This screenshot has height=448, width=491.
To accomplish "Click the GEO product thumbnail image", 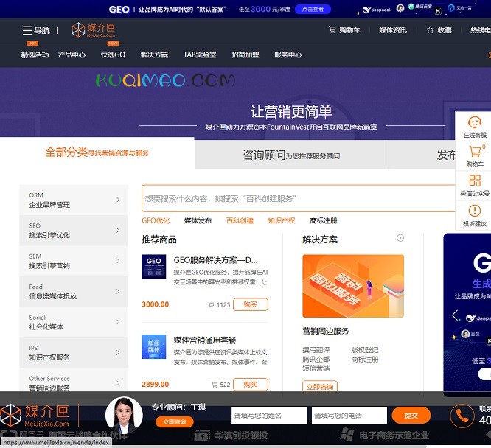I will tap(154, 267).
